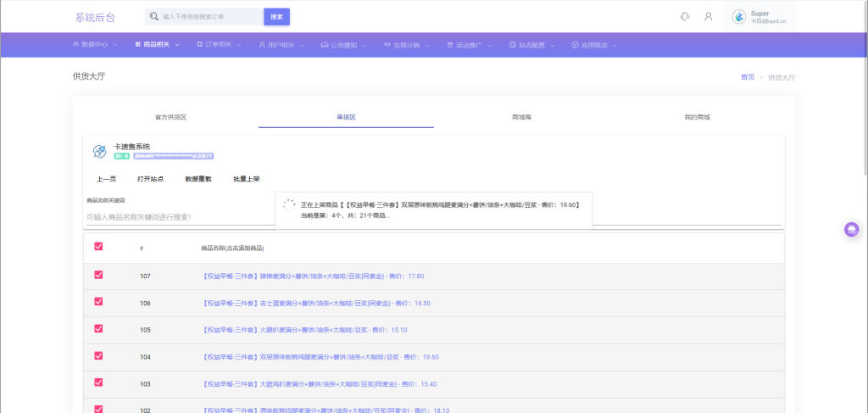The height and width of the screenshot is (413, 868).
Task: Click the 数据重载 button
Action: click(x=198, y=179)
